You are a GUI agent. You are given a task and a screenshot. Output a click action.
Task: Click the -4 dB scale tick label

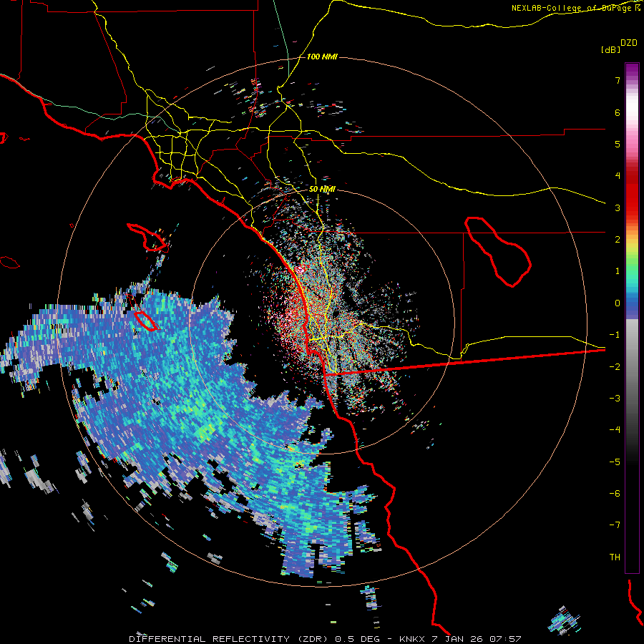coord(615,430)
